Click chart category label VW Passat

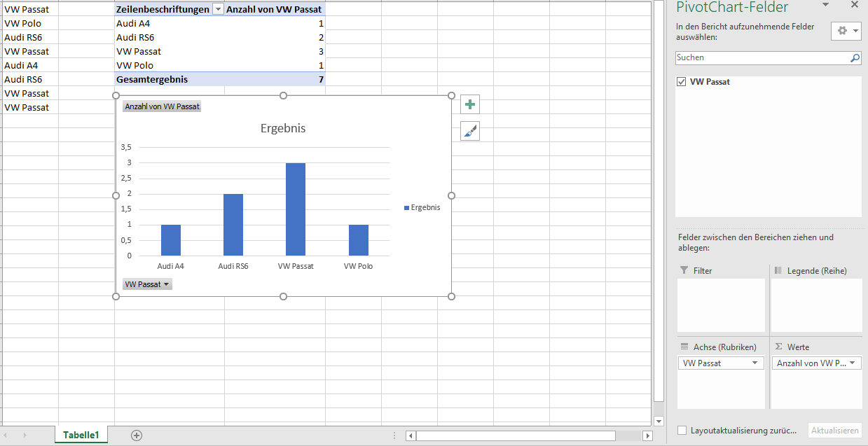coord(296,266)
